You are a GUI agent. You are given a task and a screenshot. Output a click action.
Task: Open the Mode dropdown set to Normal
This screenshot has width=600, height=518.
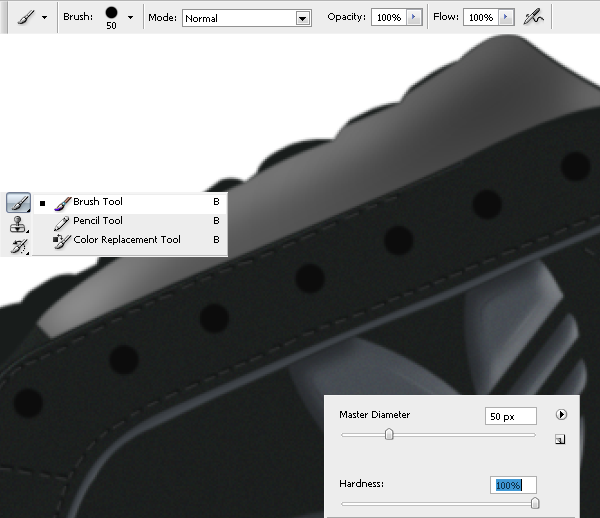tap(247, 18)
